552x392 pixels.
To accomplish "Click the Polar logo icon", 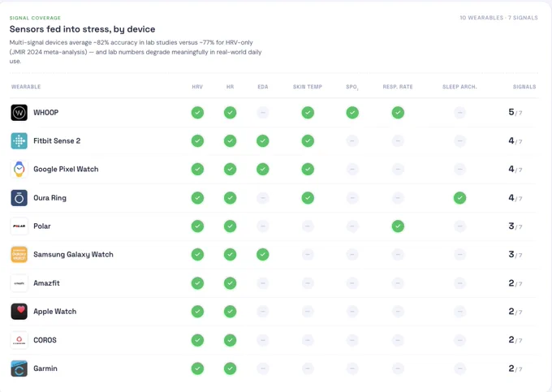I will pyautogui.click(x=19, y=226).
